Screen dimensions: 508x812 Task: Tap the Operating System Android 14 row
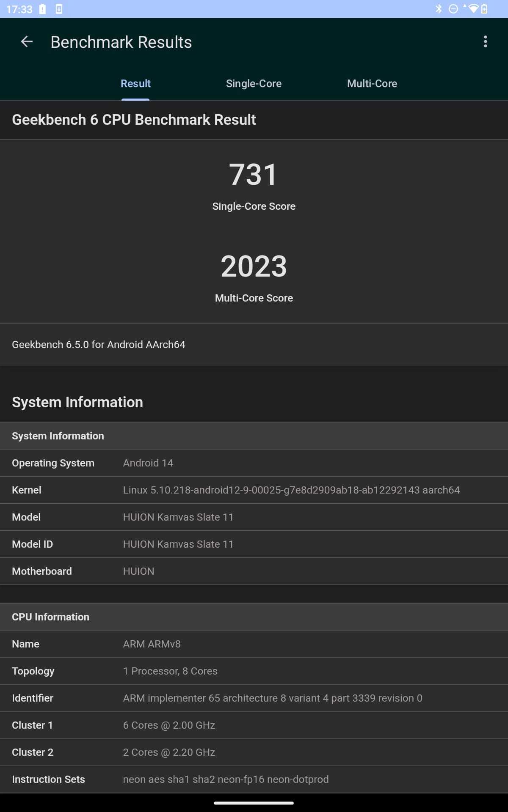click(254, 463)
